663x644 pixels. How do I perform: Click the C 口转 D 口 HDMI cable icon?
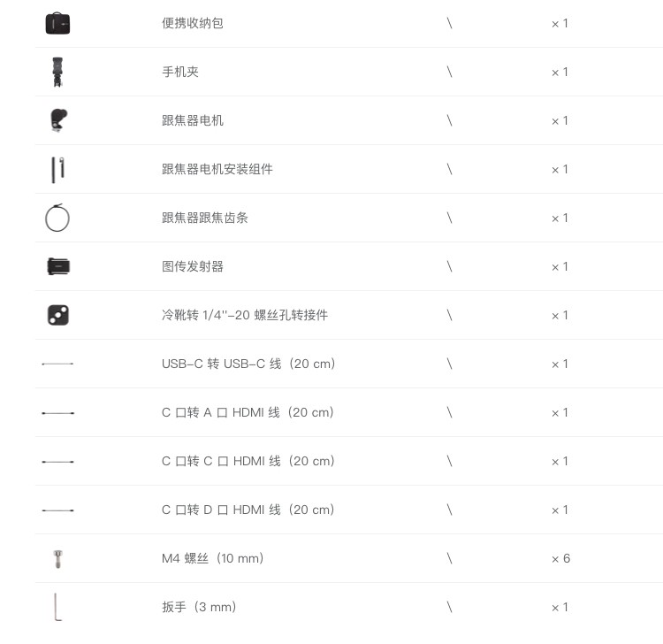pyautogui.click(x=57, y=510)
